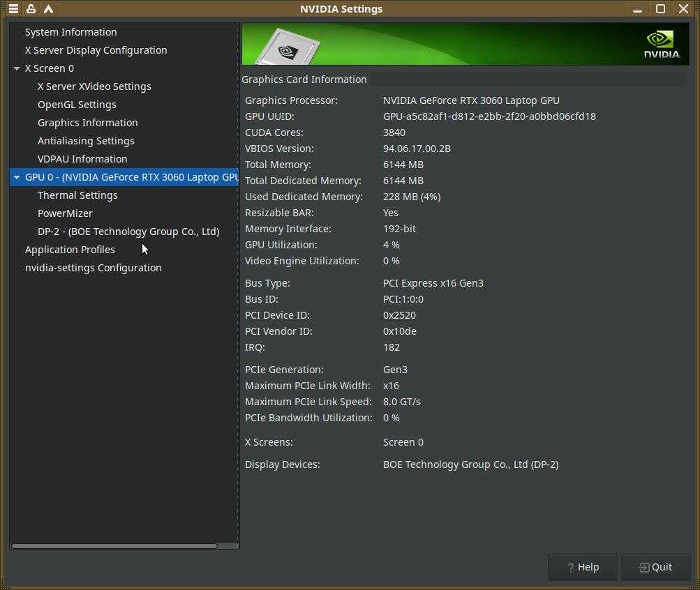
Task: Select X Screen 0 entry
Action: [50, 68]
